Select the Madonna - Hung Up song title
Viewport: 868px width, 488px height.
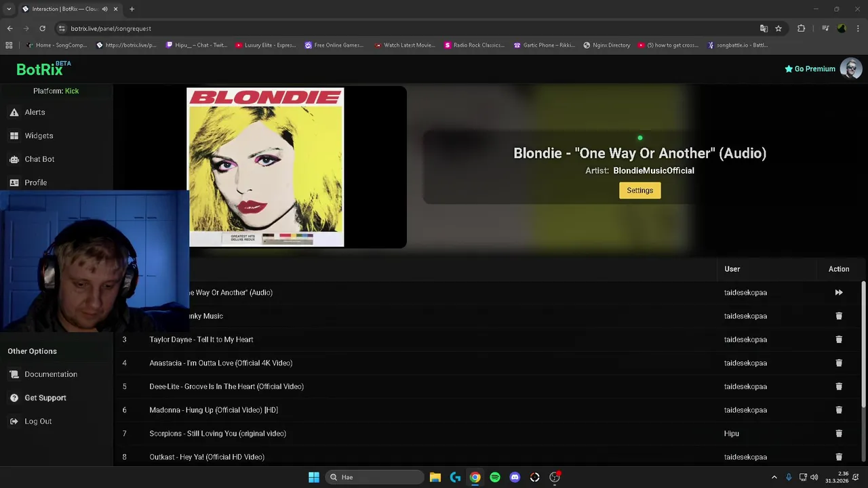pos(214,410)
